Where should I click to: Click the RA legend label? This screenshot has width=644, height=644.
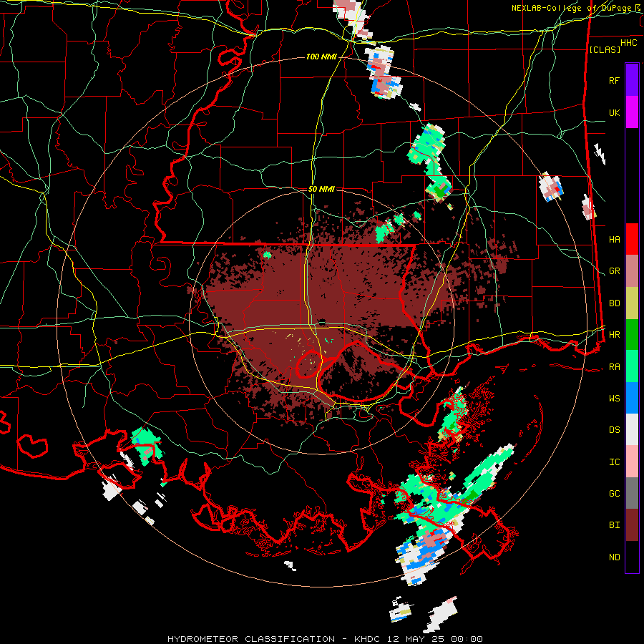pyautogui.click(x=614, y=367)
